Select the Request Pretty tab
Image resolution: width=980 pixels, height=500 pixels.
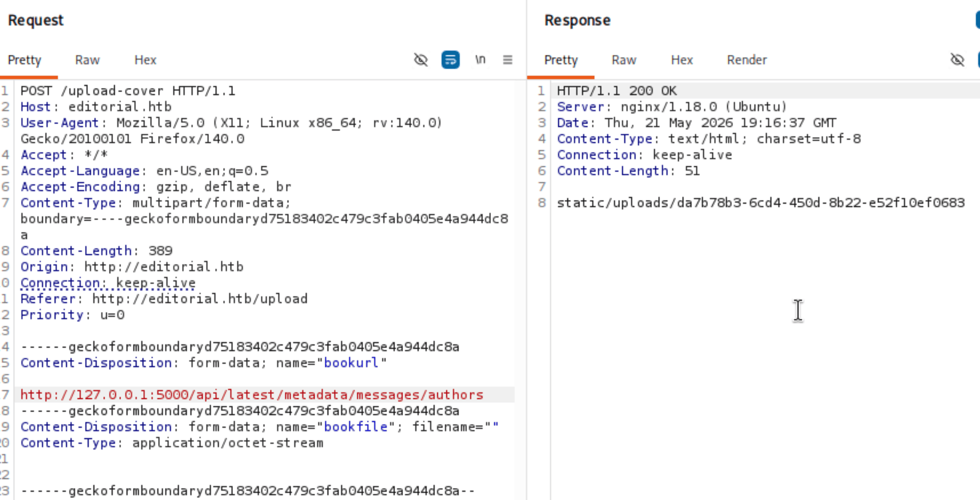(24, 60)
